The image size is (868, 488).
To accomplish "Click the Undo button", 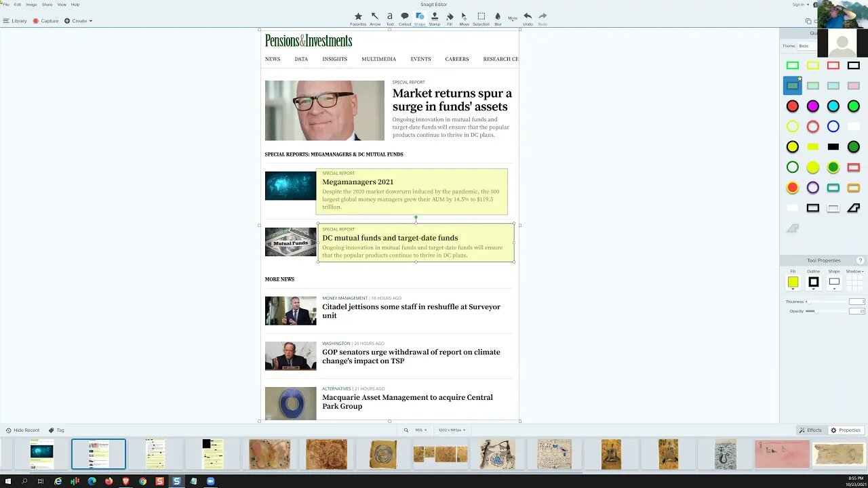I will tap(528, 18).
